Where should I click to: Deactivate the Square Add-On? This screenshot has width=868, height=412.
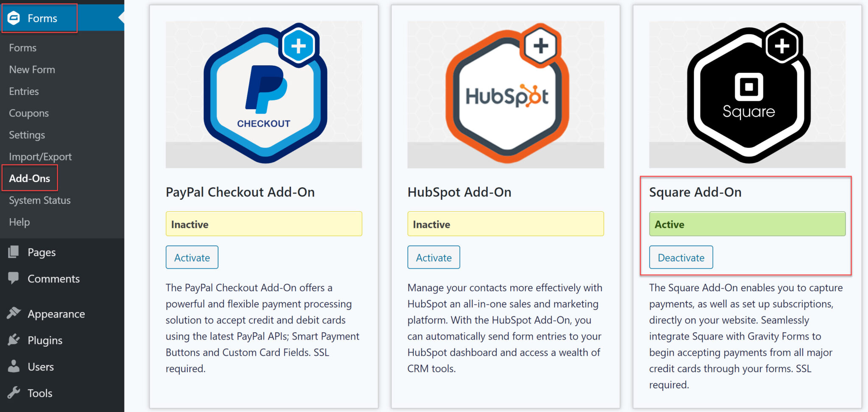681,257
